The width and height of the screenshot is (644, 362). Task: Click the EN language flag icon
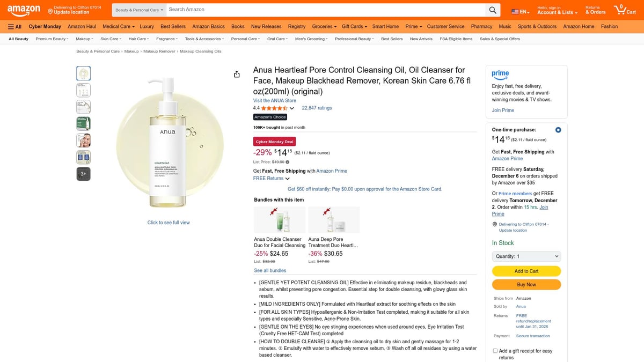516,10
